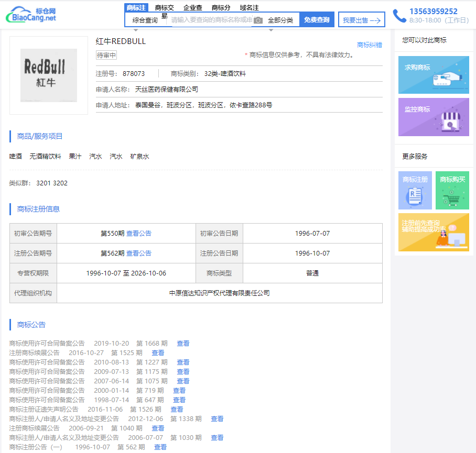View the 2006-07-07 第1030期 announcement
Screen dimensions: 476x453
coord(217,437)
